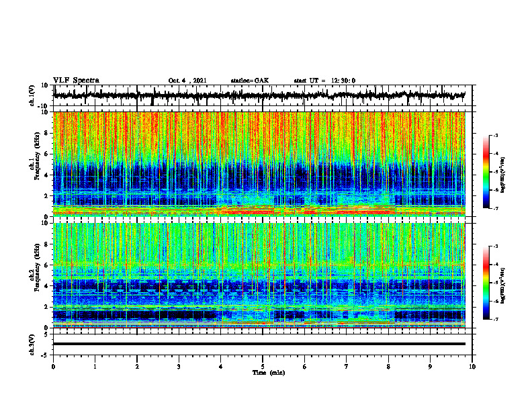Click the "6" kHz tick on ch.2 spectrogram
532x411 pixels.
tap(46, 265)
